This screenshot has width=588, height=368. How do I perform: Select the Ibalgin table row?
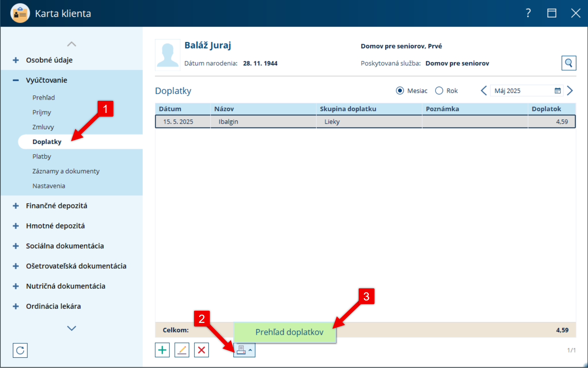365,122
